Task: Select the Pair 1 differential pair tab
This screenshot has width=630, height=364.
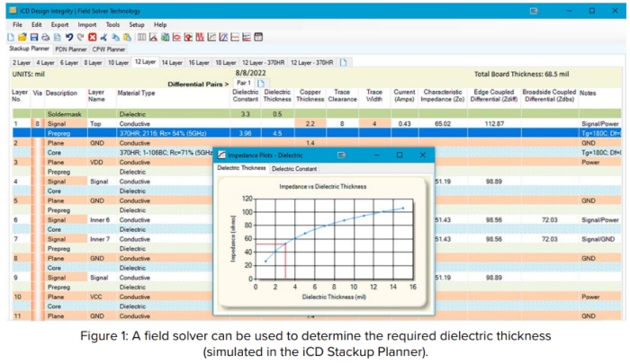Action: click(244, 83)
